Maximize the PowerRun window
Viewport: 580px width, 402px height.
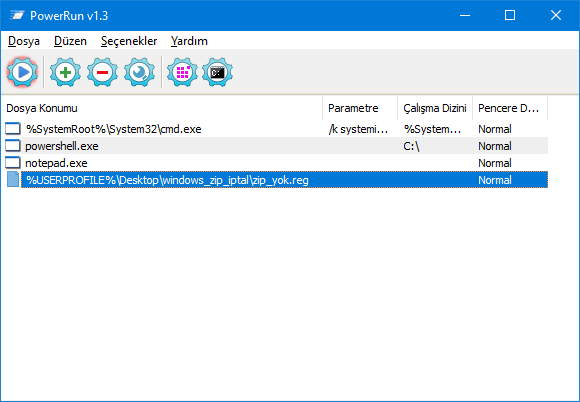(x=510, y=16)
